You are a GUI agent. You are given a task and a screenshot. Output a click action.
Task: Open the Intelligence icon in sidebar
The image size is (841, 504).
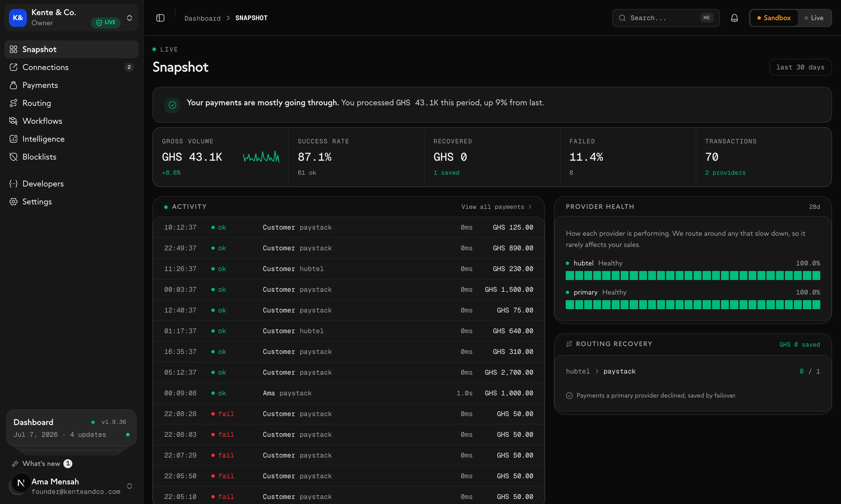click(x=13, y=139)
